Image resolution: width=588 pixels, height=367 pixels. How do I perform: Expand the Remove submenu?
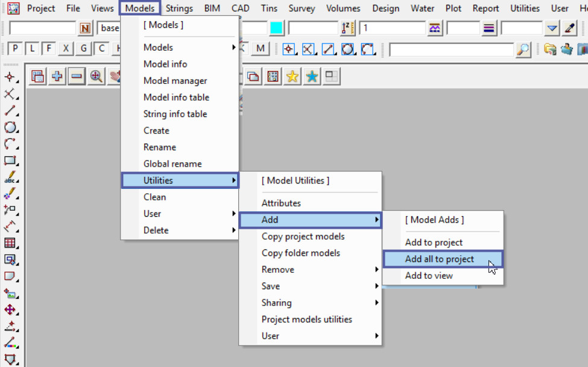(x=310, y=269)
